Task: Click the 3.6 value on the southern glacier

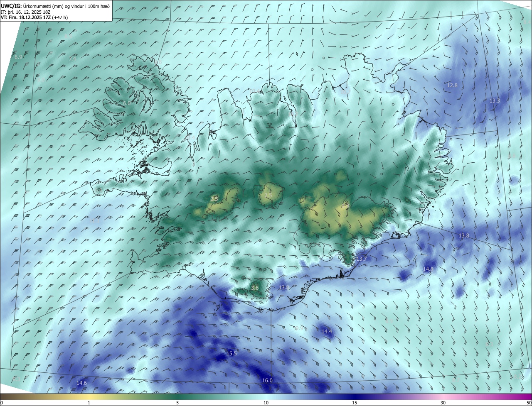Action: (255, 288)
